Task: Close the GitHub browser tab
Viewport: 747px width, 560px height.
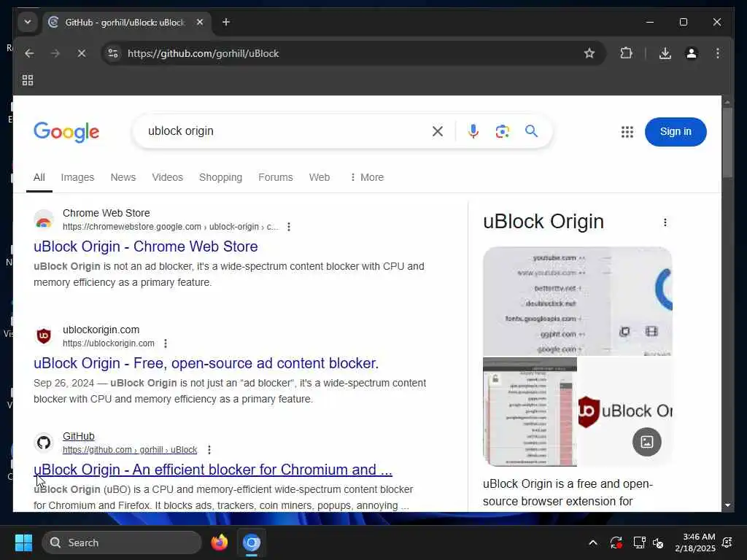Action: 200,22
